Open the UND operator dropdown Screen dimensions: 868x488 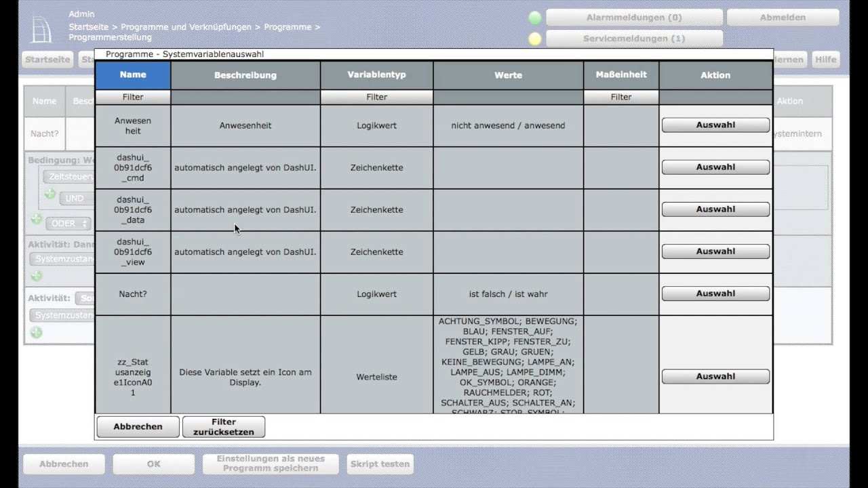pyautogui.click(x=77, y=199)
